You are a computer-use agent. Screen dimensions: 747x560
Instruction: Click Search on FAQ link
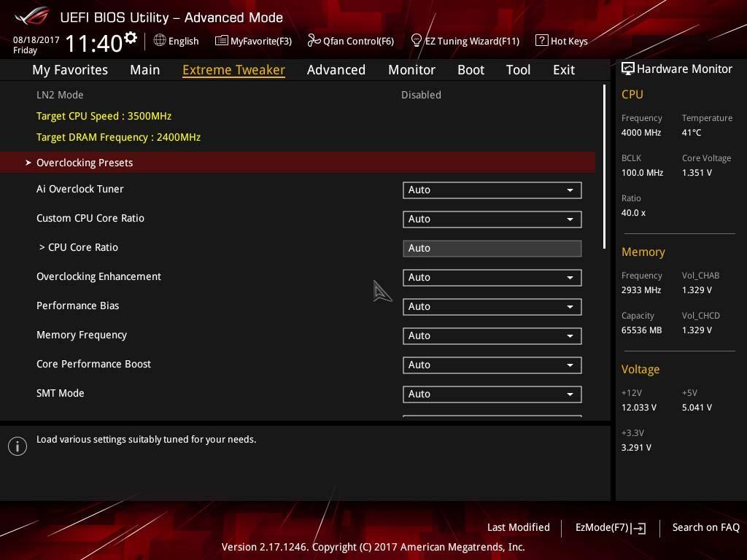click(x=706, y=527)
